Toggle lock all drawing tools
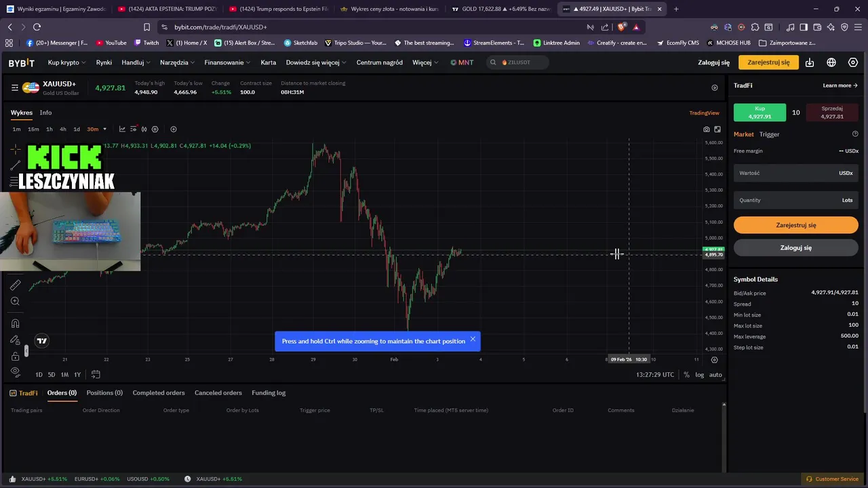 [15, 356]
